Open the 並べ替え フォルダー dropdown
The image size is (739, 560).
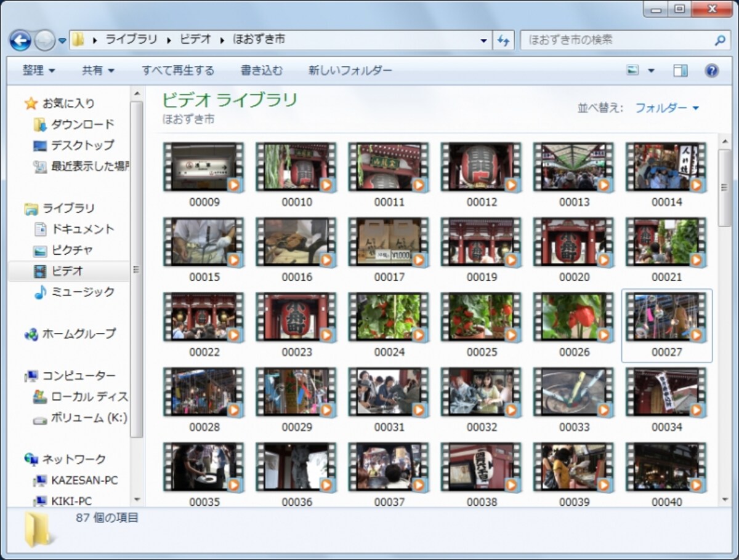(667, 108)
